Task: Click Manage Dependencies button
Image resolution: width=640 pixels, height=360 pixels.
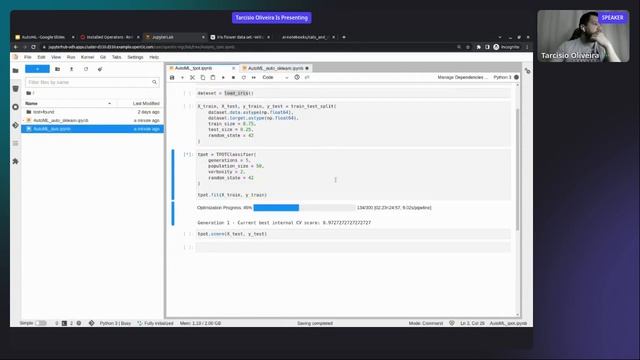Action: [462, 77]
